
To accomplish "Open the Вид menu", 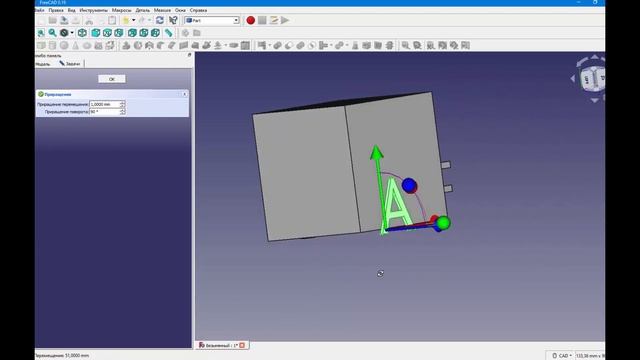I will tap(71, 10).
